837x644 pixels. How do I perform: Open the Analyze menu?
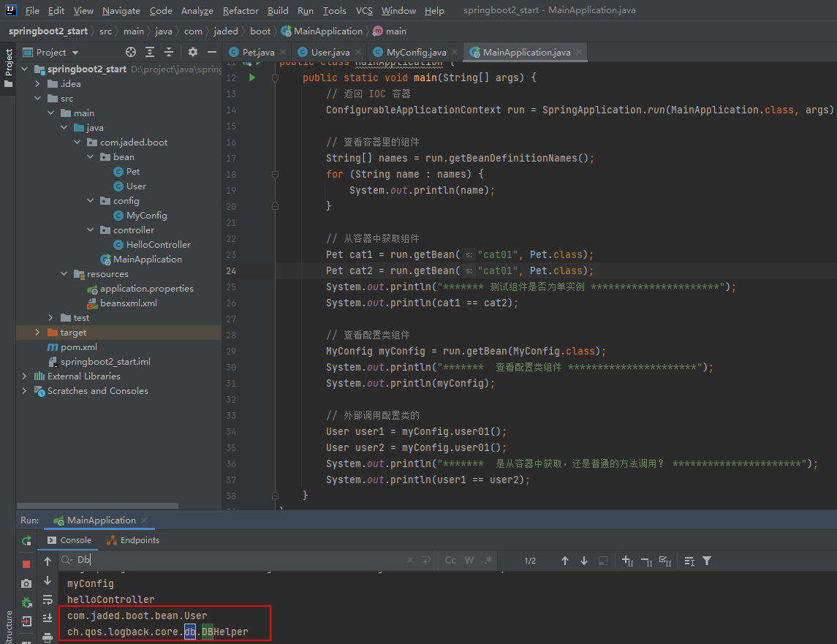pos(197,11)
